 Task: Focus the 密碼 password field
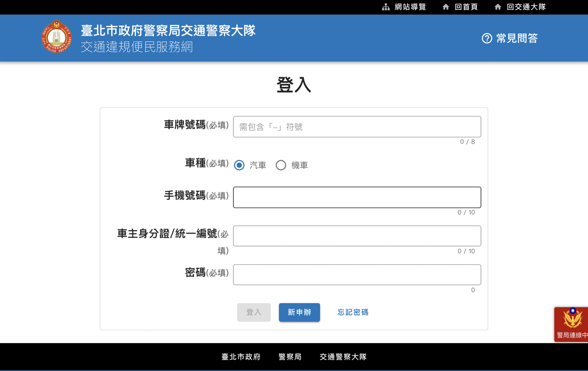click(x=357, y=275)
